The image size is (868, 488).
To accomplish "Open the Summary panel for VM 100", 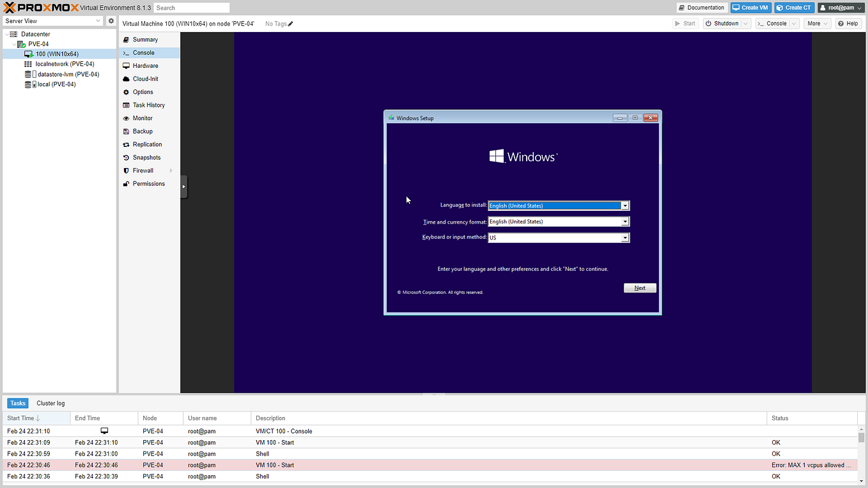I will [x=144, y=39].
